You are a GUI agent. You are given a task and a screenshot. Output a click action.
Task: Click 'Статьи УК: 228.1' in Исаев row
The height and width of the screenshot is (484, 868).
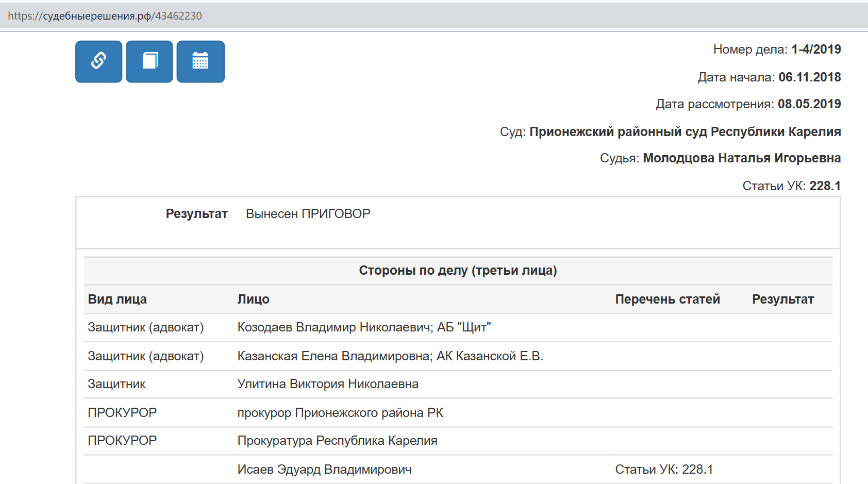[663, 470]
